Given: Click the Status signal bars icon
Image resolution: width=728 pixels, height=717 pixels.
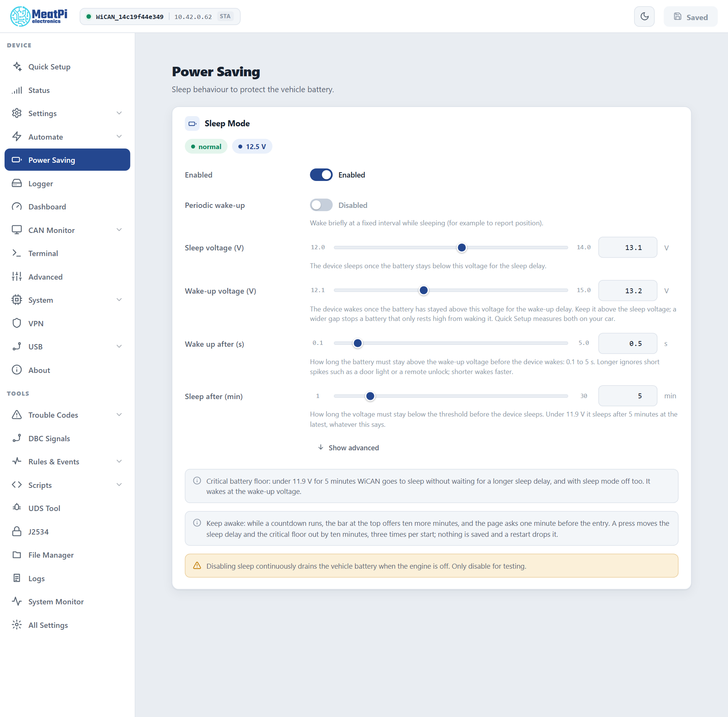Looking at the screenshot, I should (17, 90).
